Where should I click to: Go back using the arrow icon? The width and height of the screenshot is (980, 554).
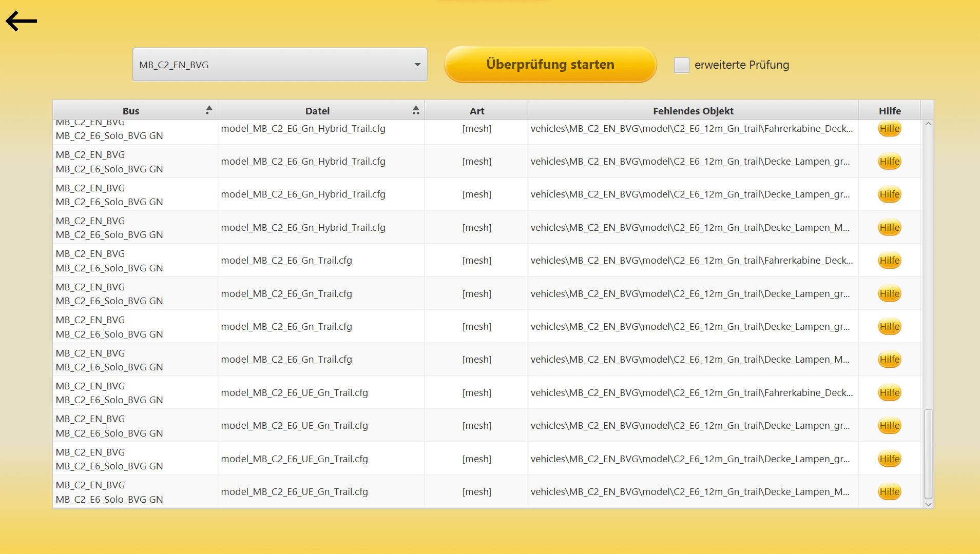click(21, 21)
